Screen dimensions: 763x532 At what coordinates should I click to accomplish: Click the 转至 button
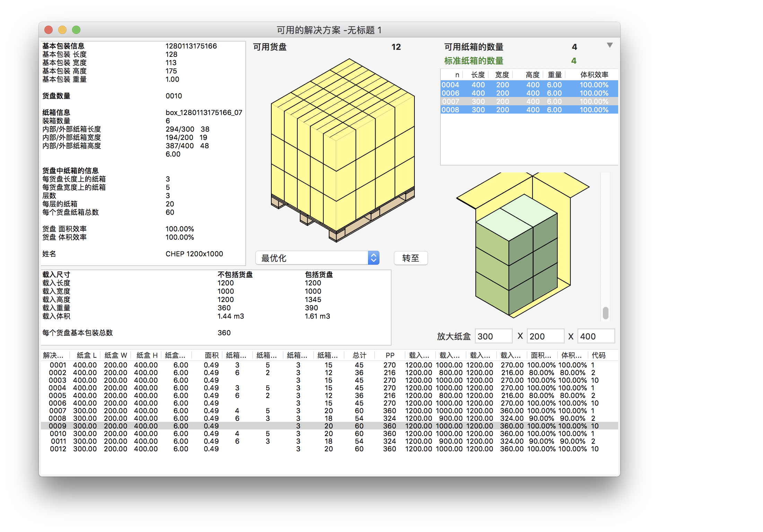click(x=411, y=258)
